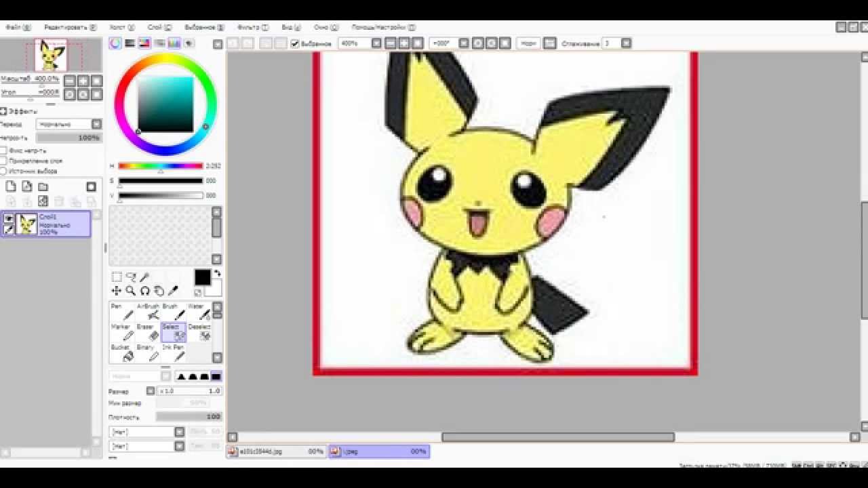Click the zoom in button in navigator
Viewport: 868px width, 488px height.
pyautogui.click(x=83, y=81)
